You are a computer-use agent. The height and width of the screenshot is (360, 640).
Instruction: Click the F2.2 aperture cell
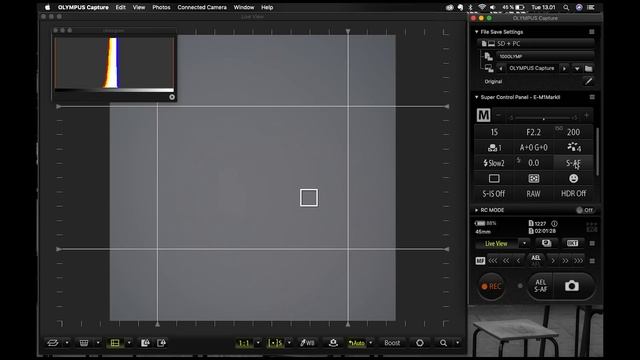click(533, 132)
